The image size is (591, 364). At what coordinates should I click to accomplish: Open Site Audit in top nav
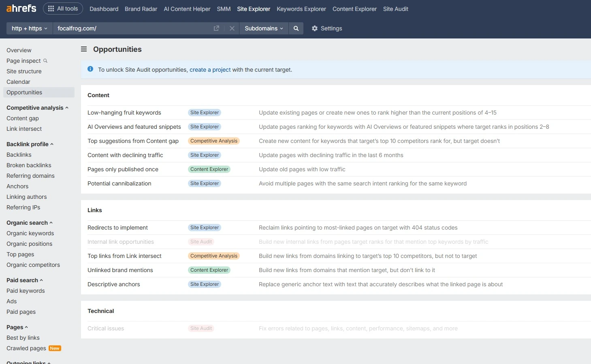396,9
